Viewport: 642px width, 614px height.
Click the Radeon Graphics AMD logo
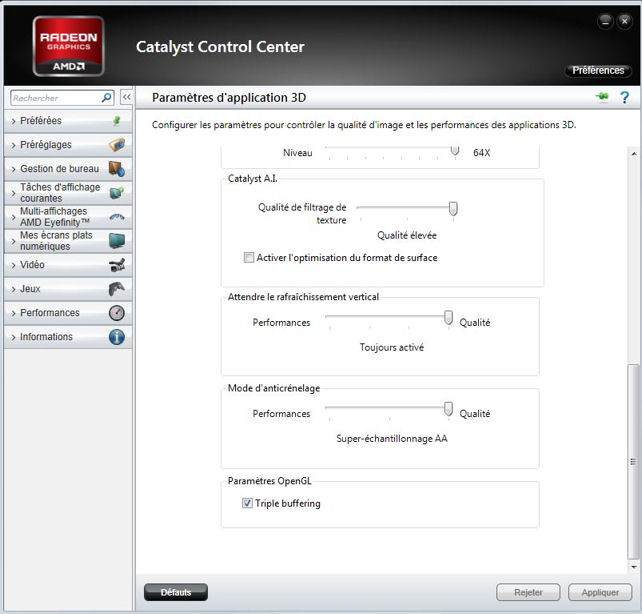68,46
